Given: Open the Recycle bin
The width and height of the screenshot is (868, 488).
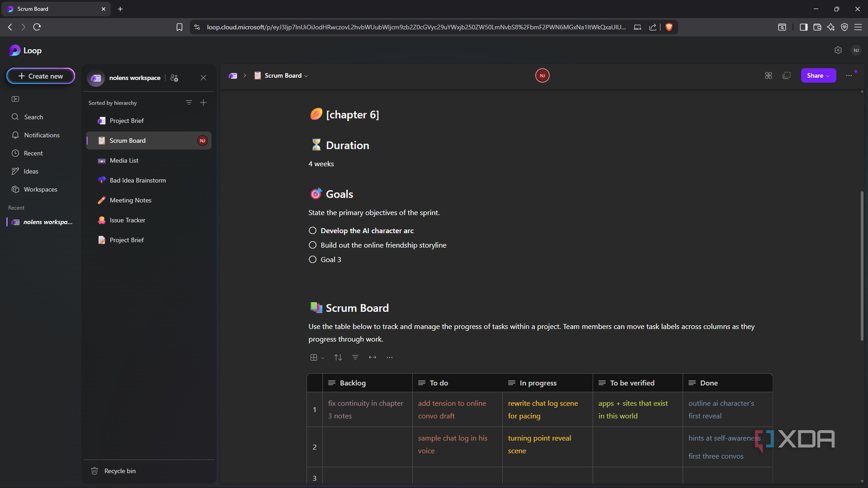Looking at the screenshot, I should click(x=120, y=471).
